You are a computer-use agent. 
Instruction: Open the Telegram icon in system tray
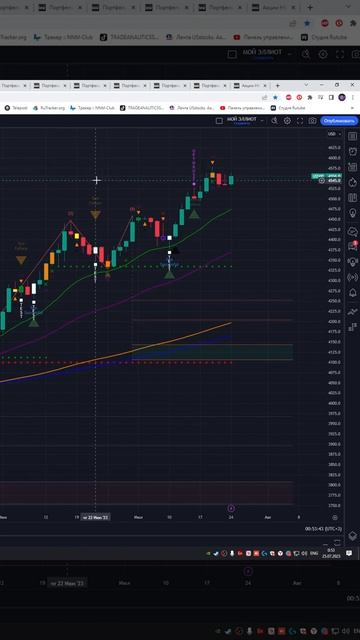pyautogui.click(x=216, y=553)
